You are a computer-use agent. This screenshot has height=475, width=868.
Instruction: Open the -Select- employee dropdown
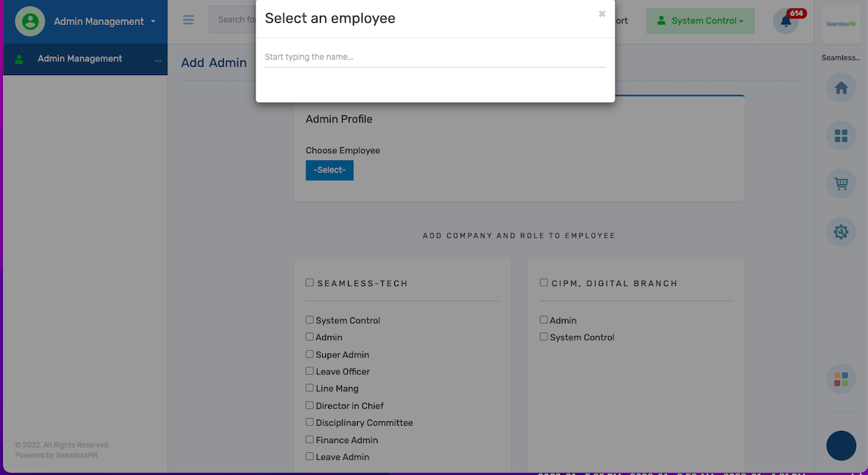(x=329, y=170)
